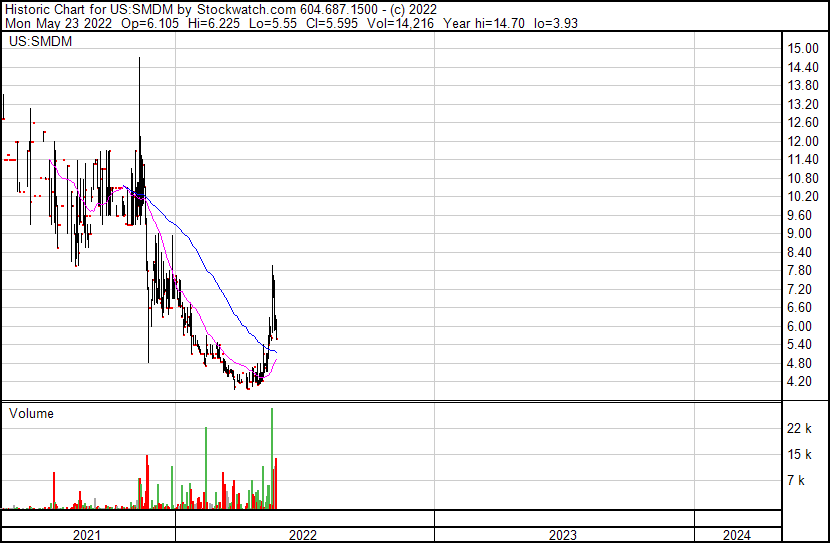Screen dimensions: 830x543
Task: Click the Mon May 23 2022 date text
Action: (58, 23)
